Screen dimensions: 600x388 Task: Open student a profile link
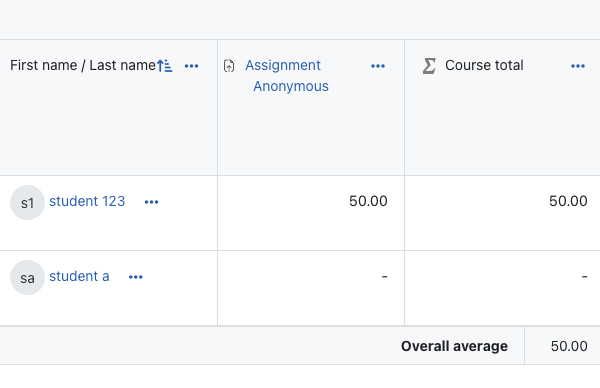79,276
